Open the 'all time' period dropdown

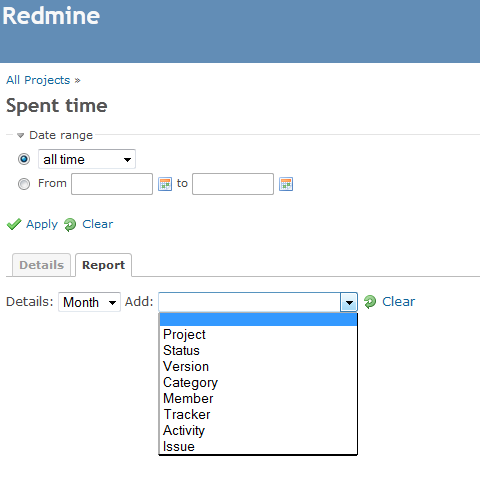pyautogui.click(x=87, y=159)
